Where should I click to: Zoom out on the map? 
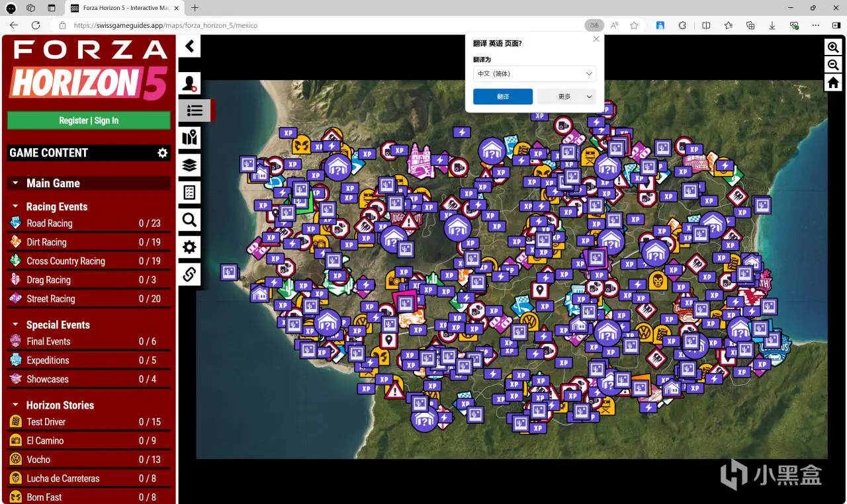click(x=833, y=65)
